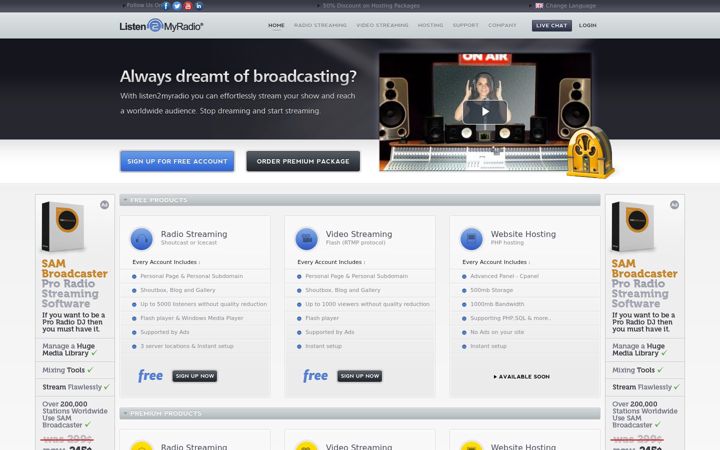Click 'No Ads on your site' text
Screen dimensions: 720x450
point(497,332)
